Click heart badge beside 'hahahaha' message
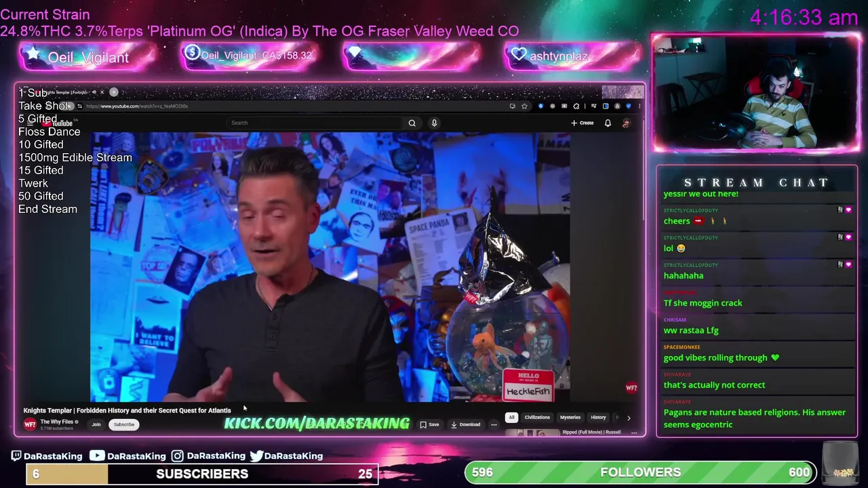The height and width of the screenshot is (488, 868). (x=848, y=264)
